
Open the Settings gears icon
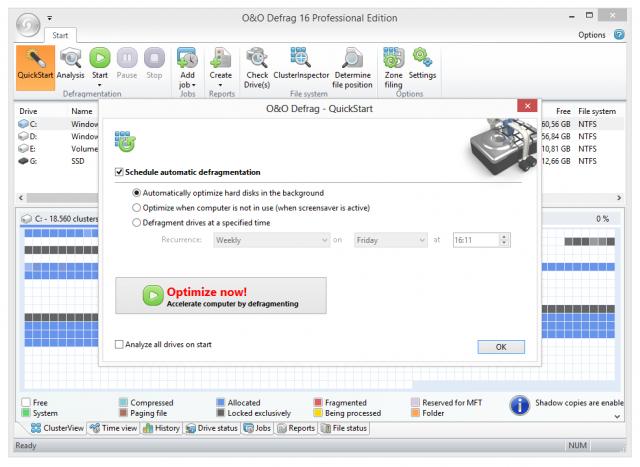[x=422, y=58]
